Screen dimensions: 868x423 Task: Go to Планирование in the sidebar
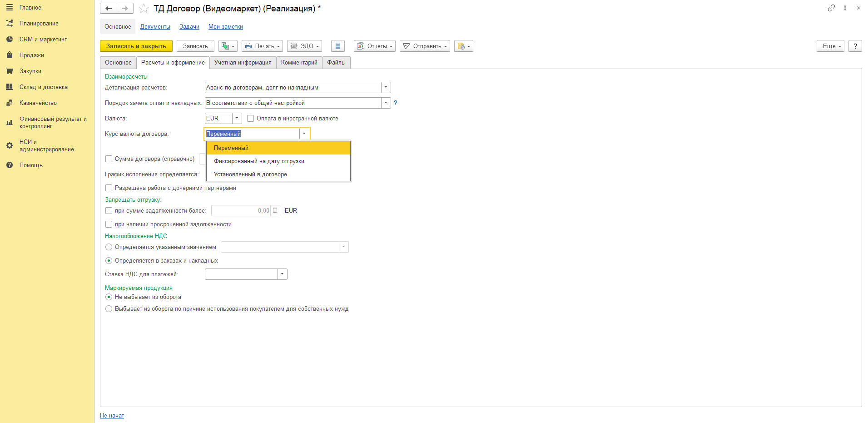pos(39,24)
